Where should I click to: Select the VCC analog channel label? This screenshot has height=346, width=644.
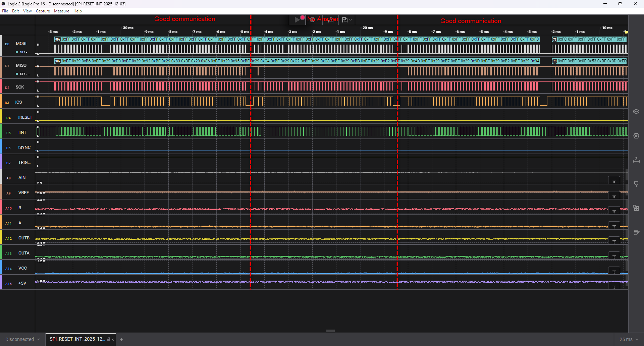click(22, 268)
